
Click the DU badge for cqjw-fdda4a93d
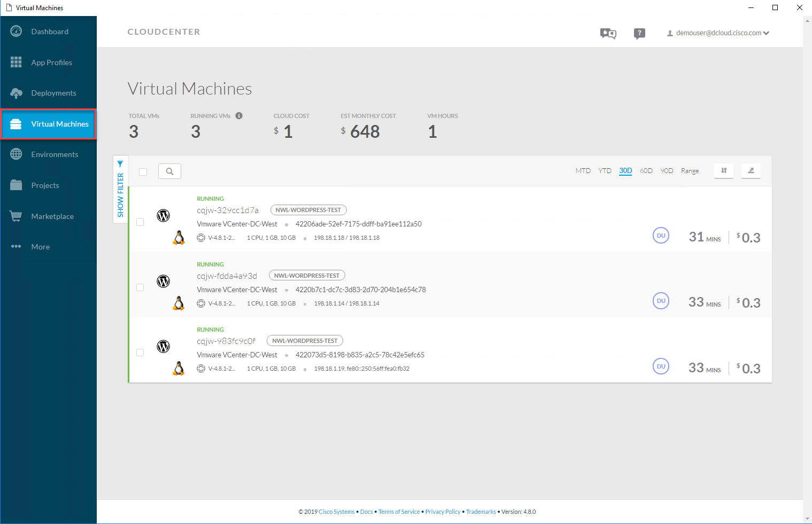[x=661, y=301]
